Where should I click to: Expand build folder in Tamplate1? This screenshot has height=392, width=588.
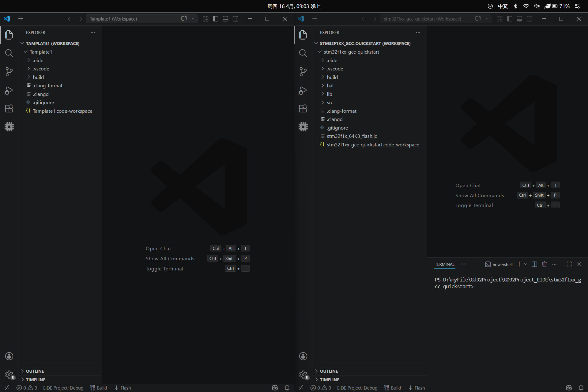tap(38, 77)
